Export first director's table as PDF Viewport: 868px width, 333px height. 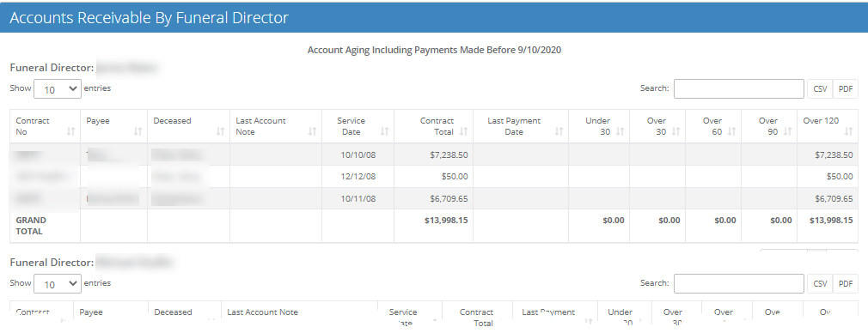846,88
